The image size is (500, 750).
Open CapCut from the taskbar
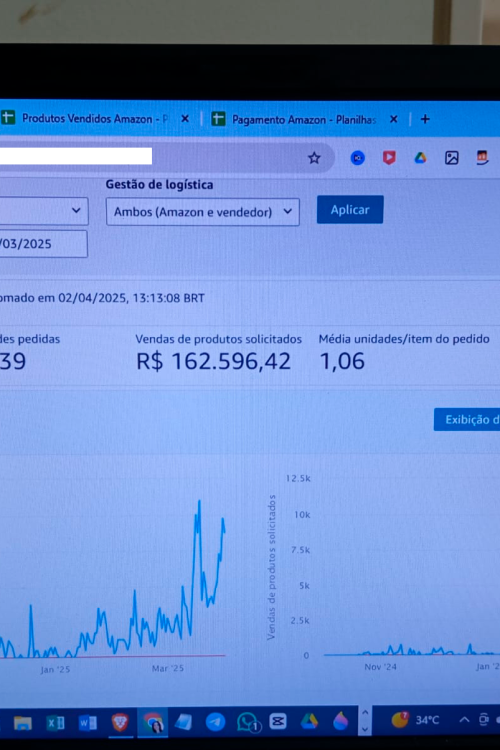click(278, 721)
